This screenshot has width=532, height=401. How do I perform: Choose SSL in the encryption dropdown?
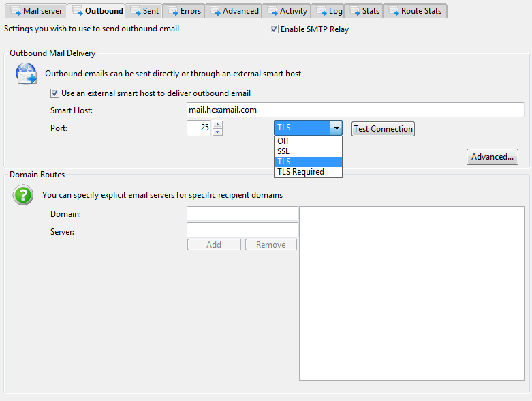click(283, 151)
